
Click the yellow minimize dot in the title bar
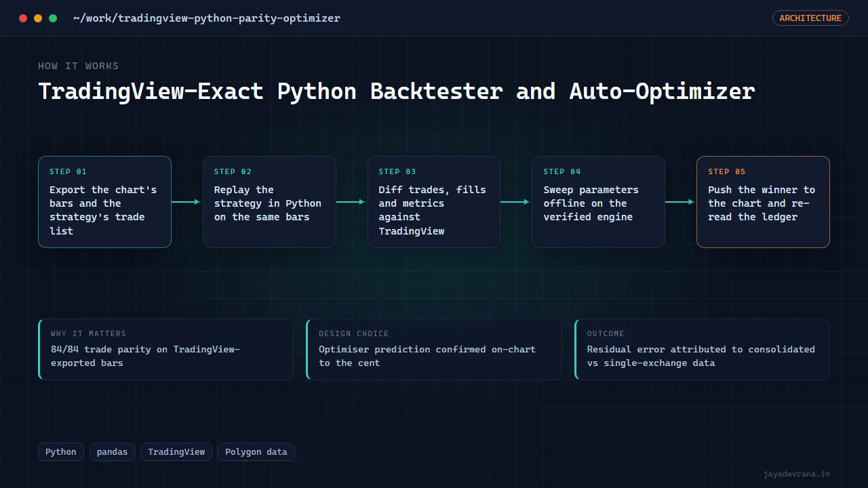[38, 18]
